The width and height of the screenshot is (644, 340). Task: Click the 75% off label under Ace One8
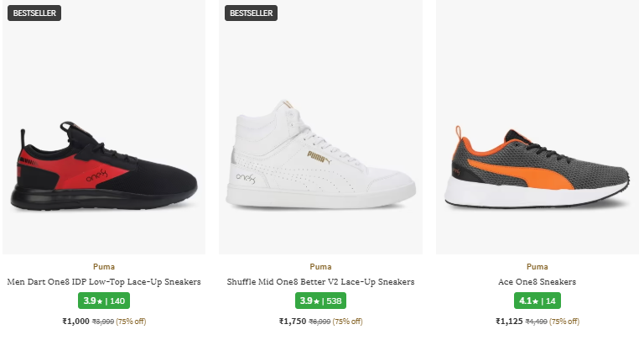click(563, 322)
